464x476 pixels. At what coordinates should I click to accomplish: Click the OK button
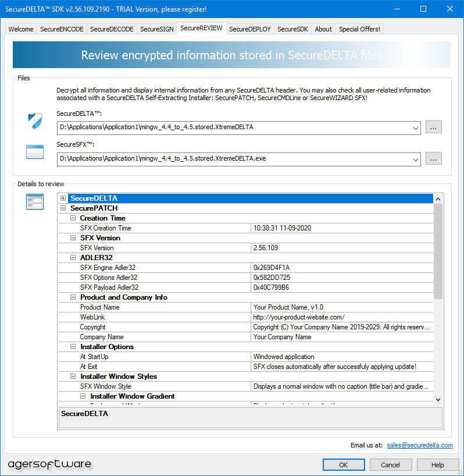344,465
